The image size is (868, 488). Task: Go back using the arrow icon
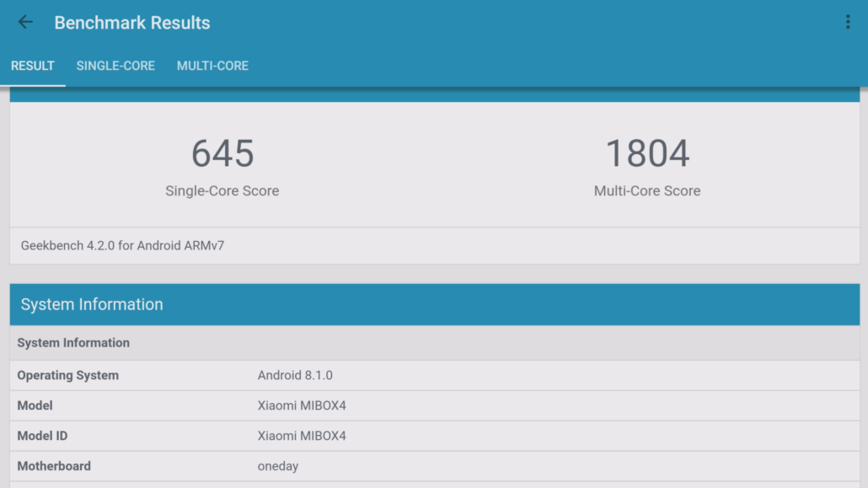(25, 22)
